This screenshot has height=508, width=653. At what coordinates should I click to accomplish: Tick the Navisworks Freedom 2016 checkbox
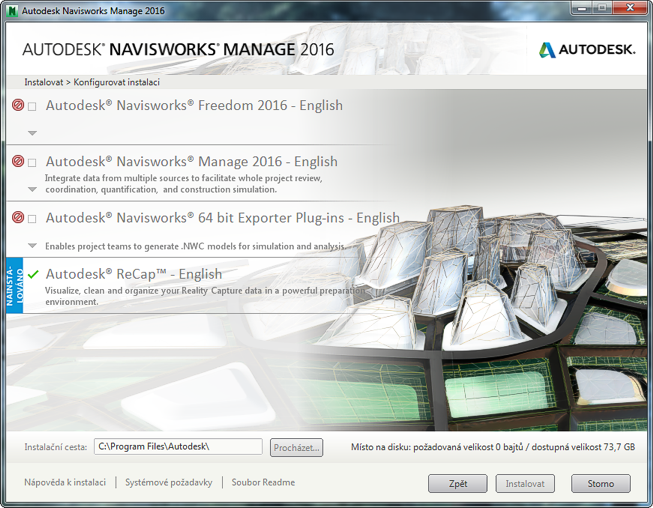[x=32, y=107]
